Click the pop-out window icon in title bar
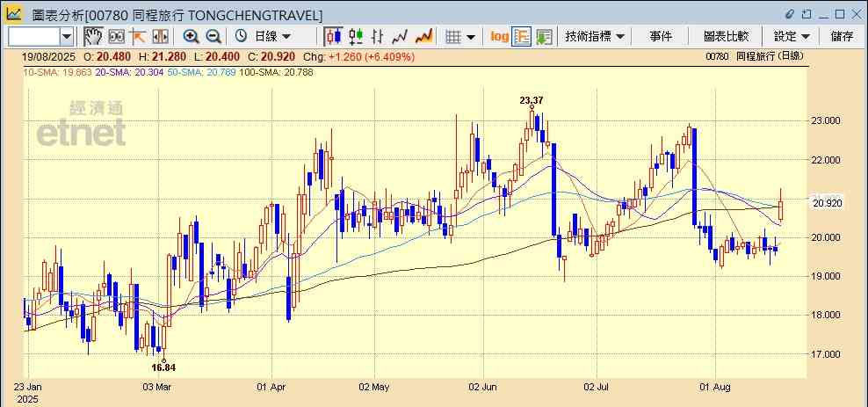This screenshot has width=868, height=407. [x=807, y=14]
